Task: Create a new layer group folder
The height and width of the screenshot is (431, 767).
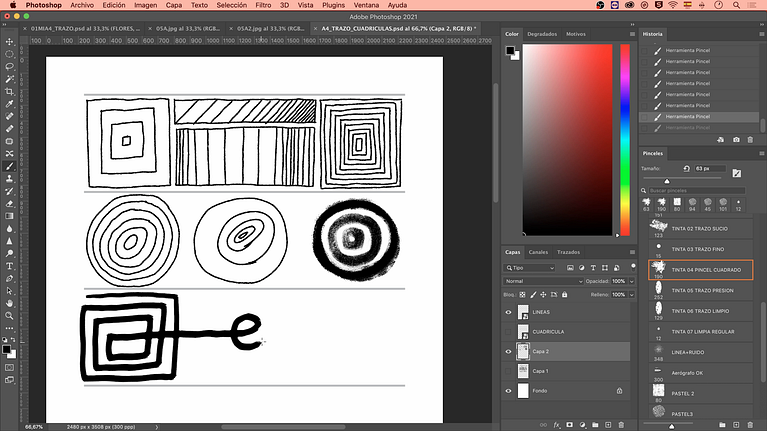Action: click(595, 425)
